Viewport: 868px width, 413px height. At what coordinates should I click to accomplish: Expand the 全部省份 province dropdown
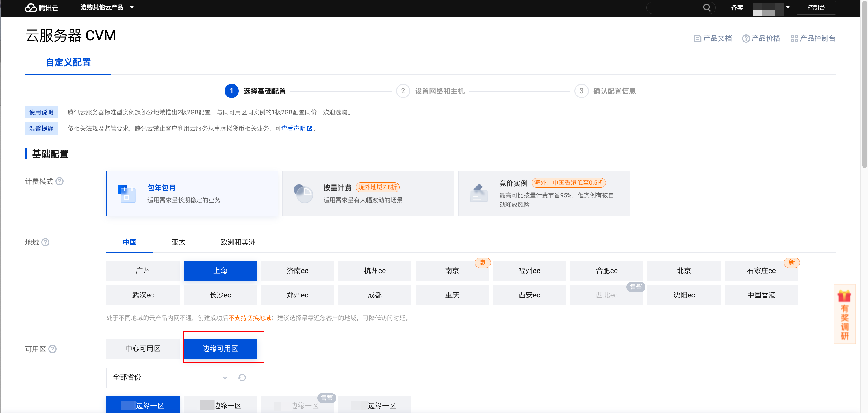coord(170,377)
